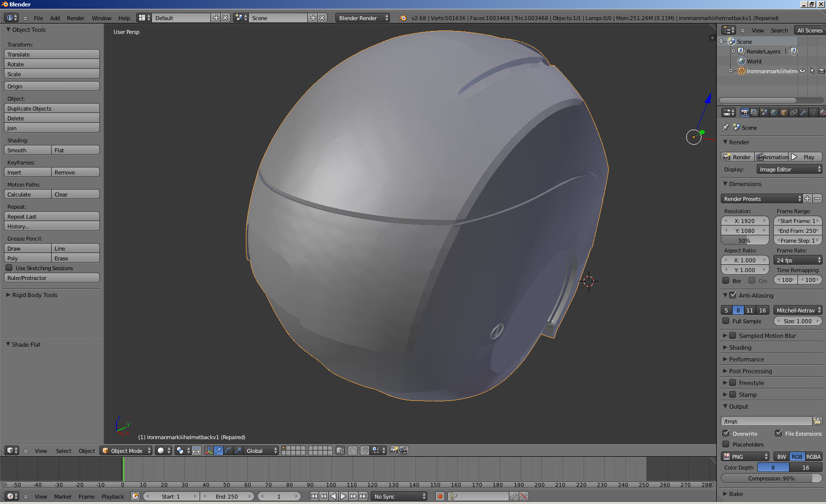Open the Add menu

55,18
